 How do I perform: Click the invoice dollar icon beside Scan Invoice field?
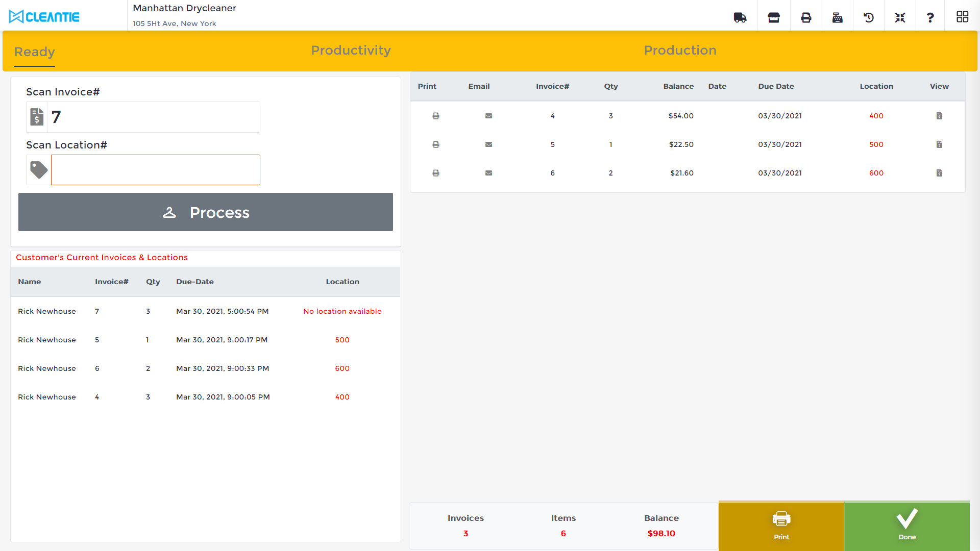coord(37,117)
